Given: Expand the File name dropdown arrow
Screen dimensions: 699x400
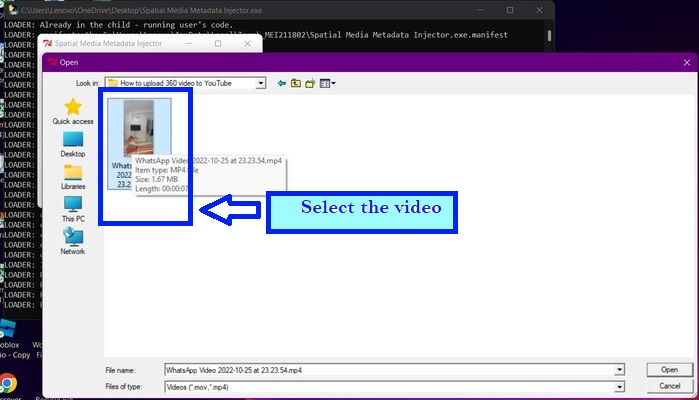Looking at the screenshot, I should [x=620, y=370].
